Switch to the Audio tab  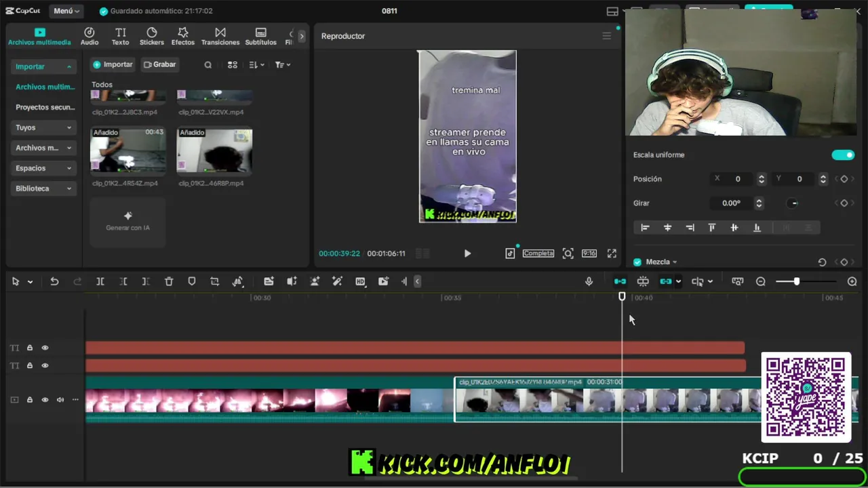pos(90,37)
